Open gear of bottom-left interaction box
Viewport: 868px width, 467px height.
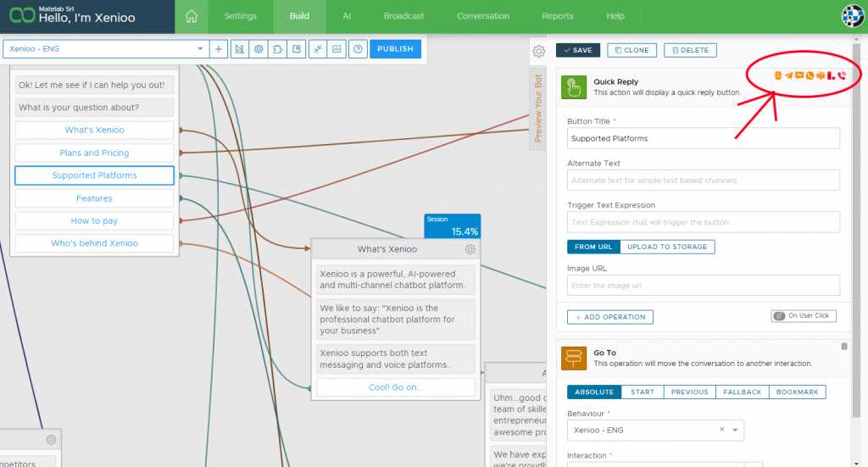[x=51, y=440]
